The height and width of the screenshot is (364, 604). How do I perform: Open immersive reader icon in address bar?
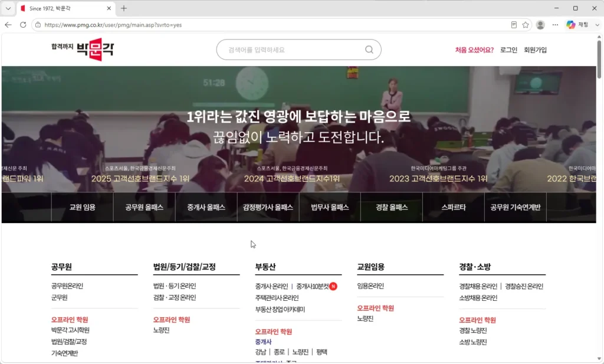pyautogui.click(x=514, y=25)
